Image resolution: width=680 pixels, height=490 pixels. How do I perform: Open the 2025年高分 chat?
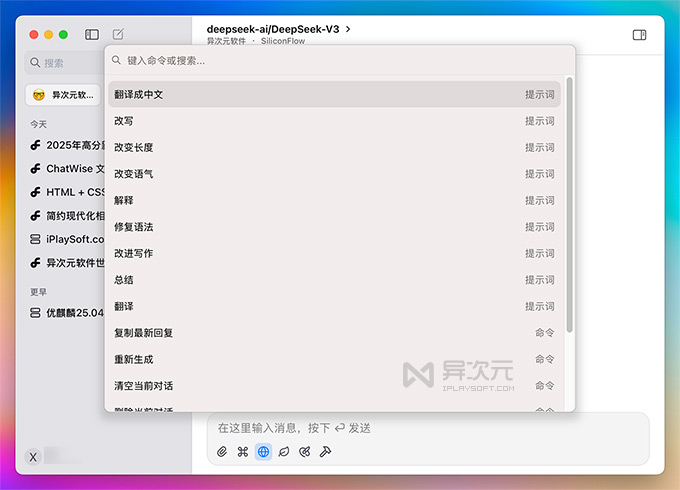[x=67, y=145]
